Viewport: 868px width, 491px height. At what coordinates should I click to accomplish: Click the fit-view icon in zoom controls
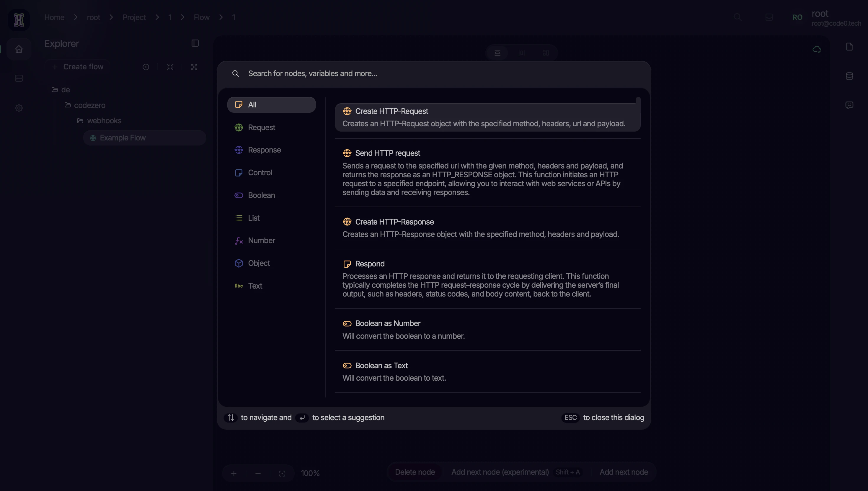coord(282,473)
